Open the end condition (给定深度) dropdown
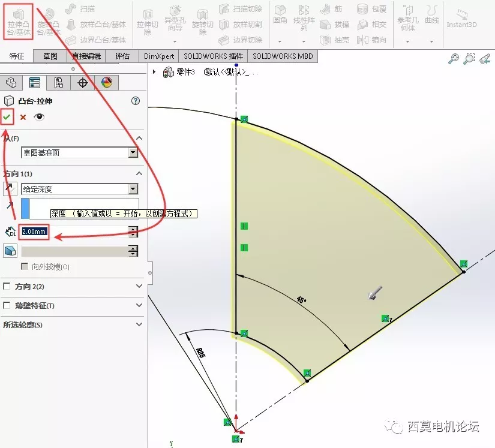 tap(133, 189)
